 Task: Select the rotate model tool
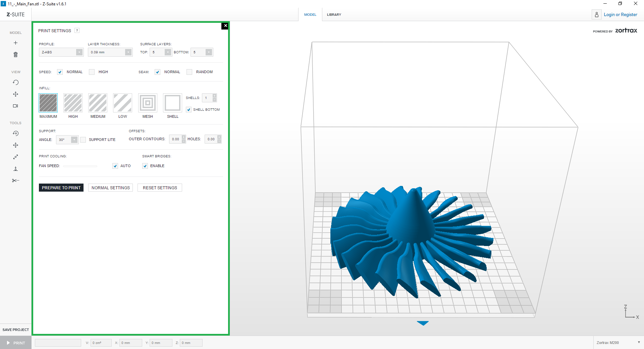[x=15, y=134]
